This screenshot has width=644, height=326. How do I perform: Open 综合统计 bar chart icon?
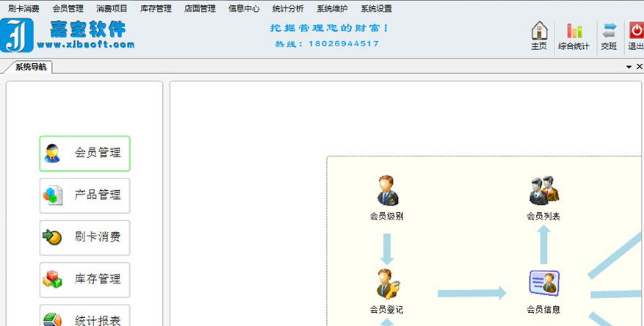[574, 31]
